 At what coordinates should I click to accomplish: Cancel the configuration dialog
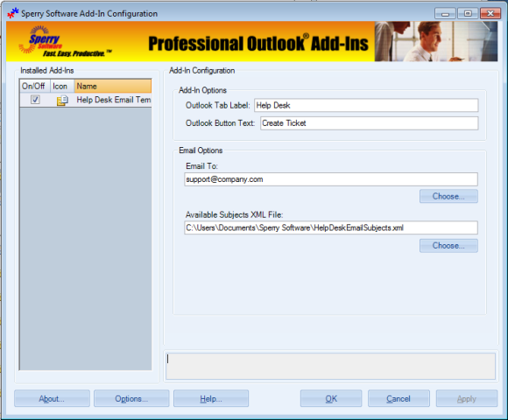click(399, 398)
